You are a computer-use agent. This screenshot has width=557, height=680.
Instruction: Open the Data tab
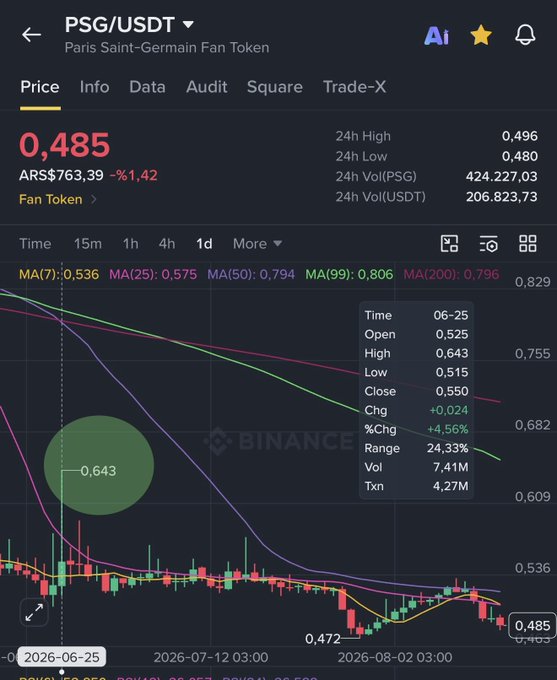pos(147,87)
